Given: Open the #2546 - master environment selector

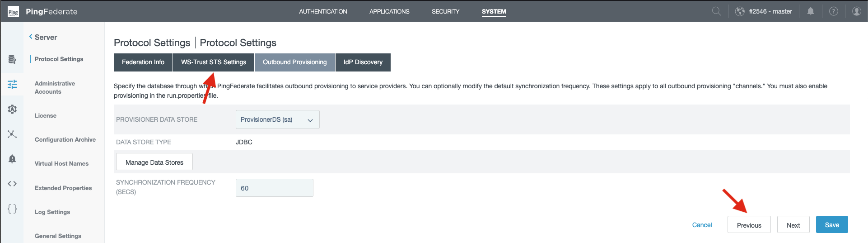Looking at the screenshot, I should 765,11.
